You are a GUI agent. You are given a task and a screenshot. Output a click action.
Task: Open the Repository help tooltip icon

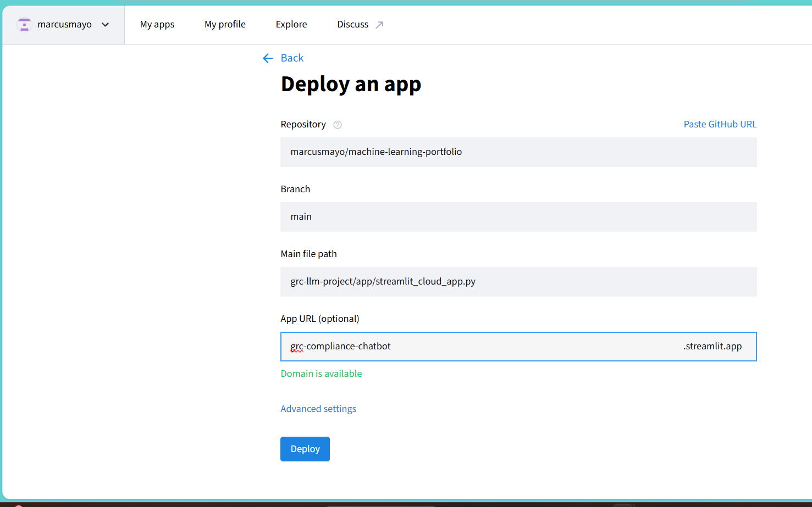pyautogui.click(x=337, y=124)
